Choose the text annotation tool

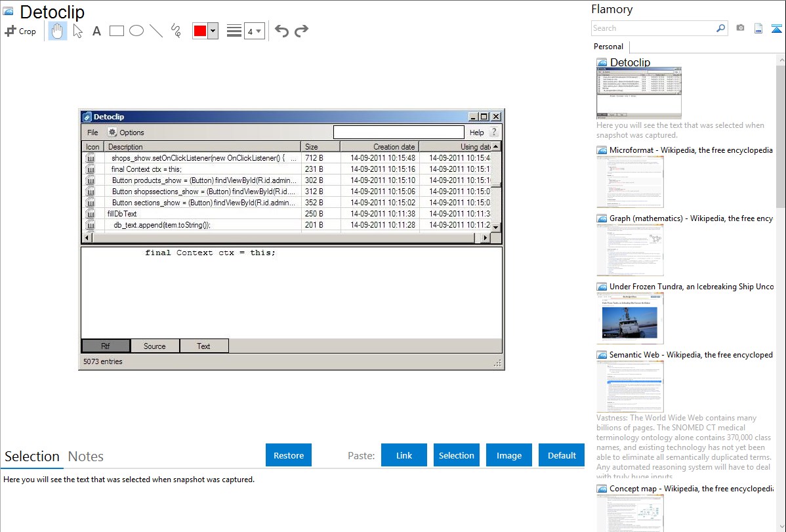[x=96, y=31]
